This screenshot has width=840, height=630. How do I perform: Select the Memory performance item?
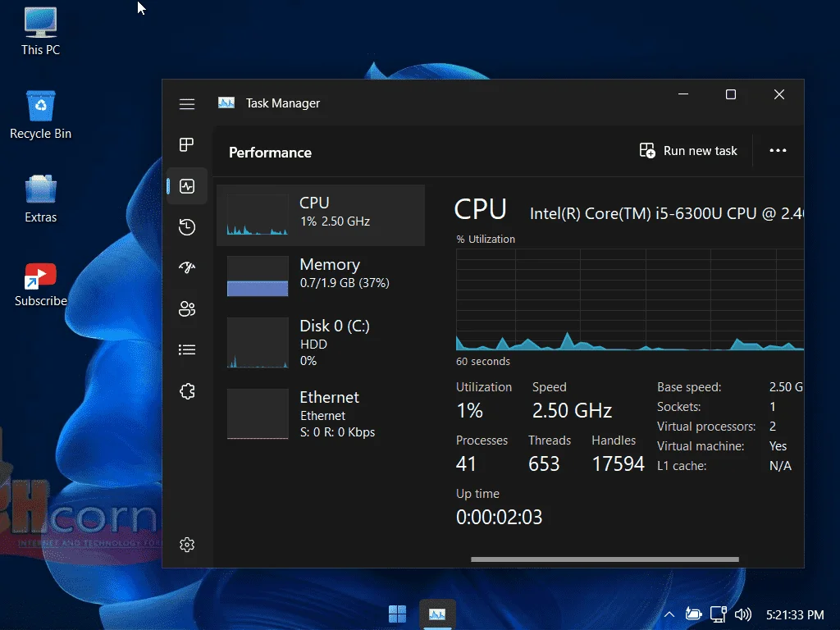tap(321, 276)
